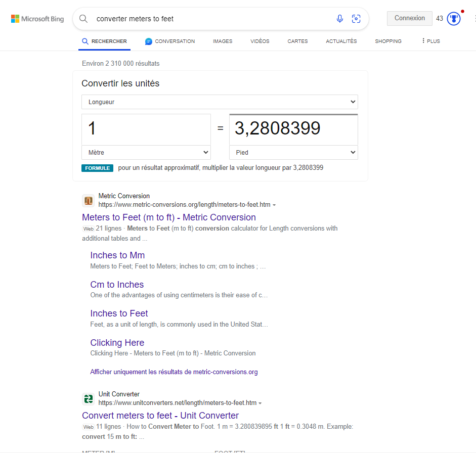Expand arrow next to unitconverters URL
Screen dimensions: 476x453
(260, 403)
